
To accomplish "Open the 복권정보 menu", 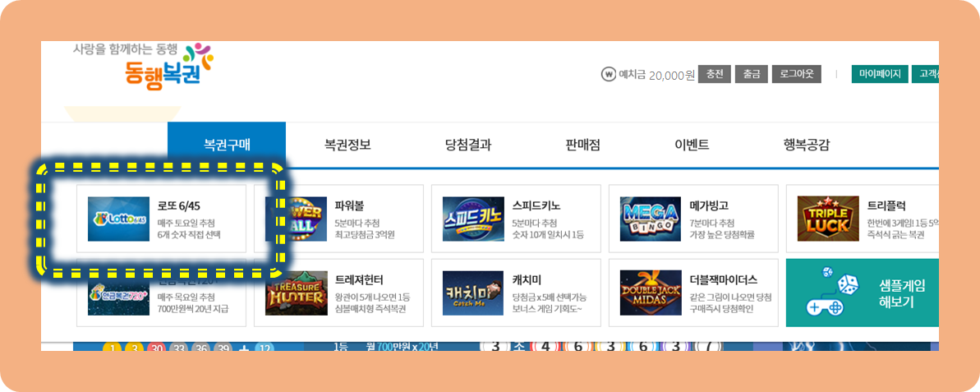I will 348,145.
